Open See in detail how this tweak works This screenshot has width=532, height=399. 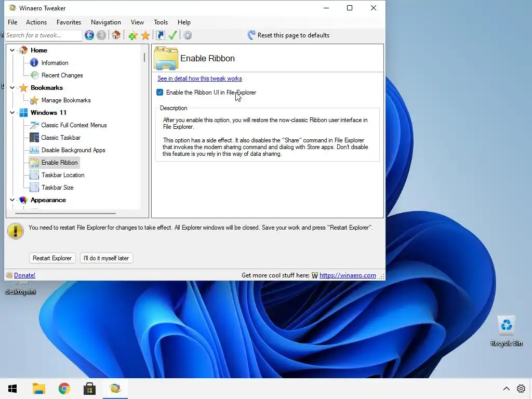199,78
